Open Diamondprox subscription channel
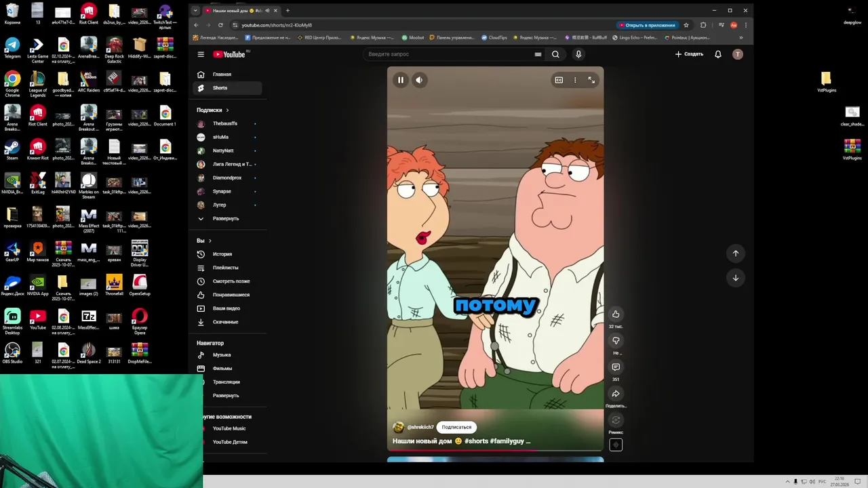 (228, 178)
